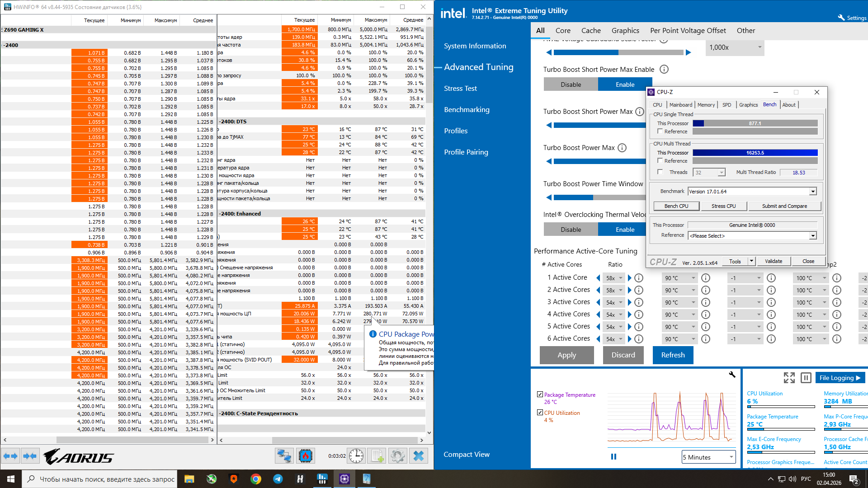The image size is (868, 488).
Task: Uncheck CPU Utilization graph checkbox
Action: tap(540, 413)
